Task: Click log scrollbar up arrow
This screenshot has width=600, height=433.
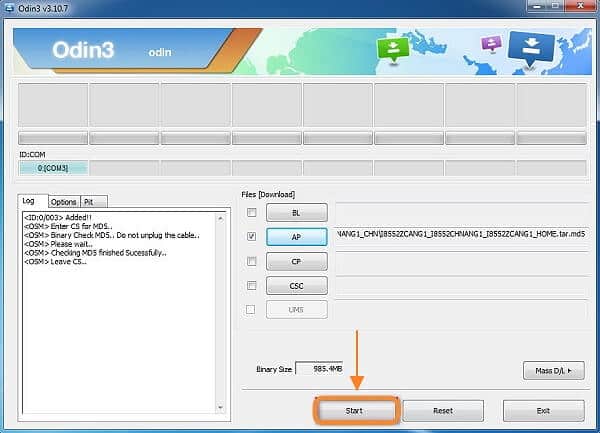Action: [220, 218]
